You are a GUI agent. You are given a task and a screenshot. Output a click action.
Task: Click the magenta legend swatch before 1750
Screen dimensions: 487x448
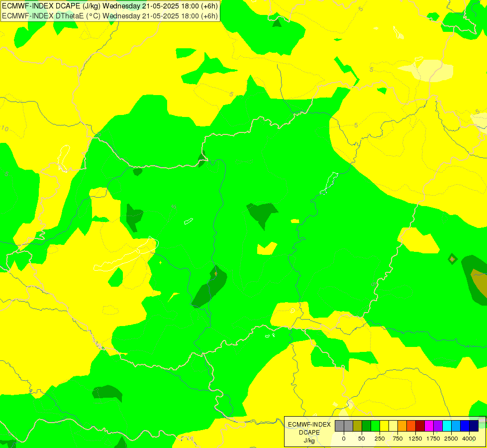(x=429, y=426)
